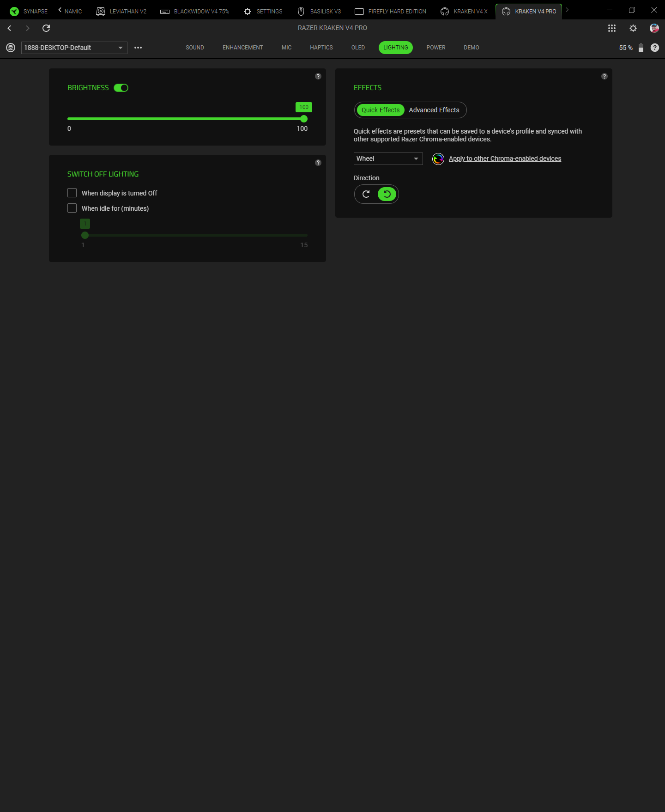Open the profile stack icon

[x=11, y=48]
